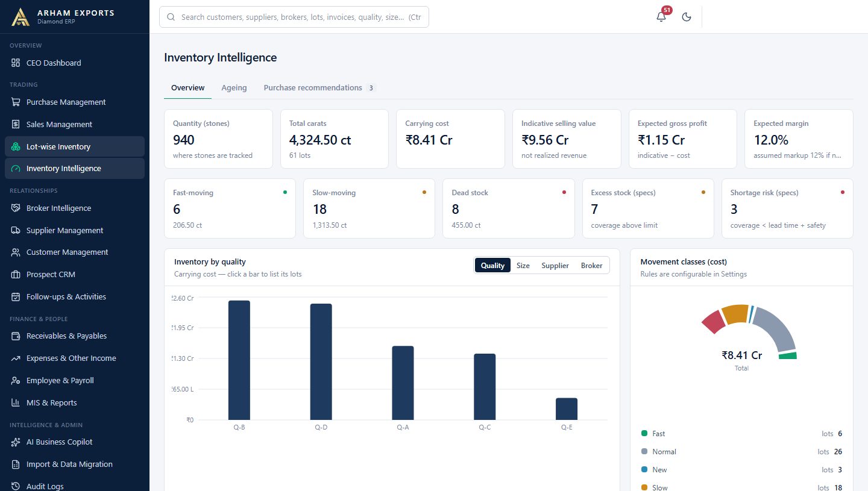This screenshot has height=491, width=868.
Task: Click the orange slow donut segment
Action: tap(735, 313)
